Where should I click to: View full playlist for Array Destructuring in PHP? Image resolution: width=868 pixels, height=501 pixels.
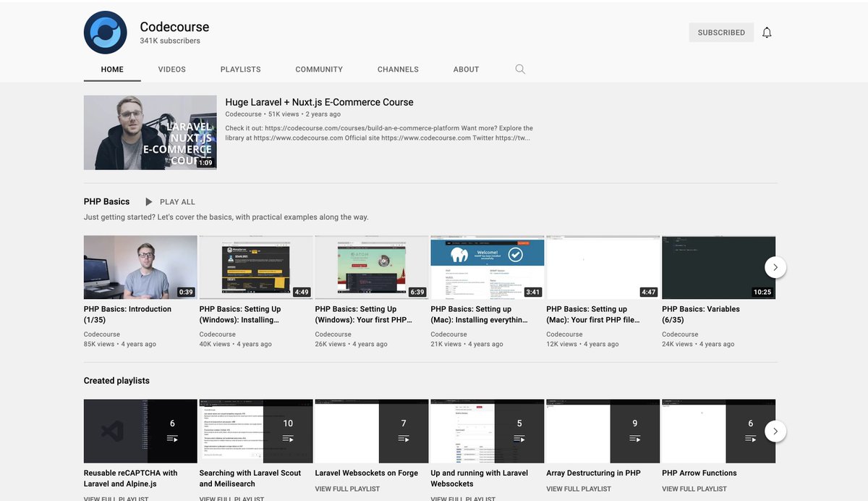(579, 489)
